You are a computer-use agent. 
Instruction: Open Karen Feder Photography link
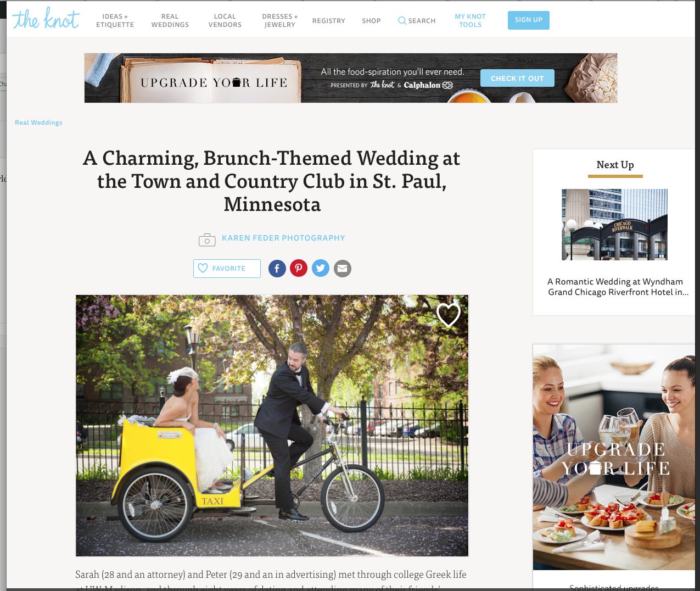(x=283, y=238)
